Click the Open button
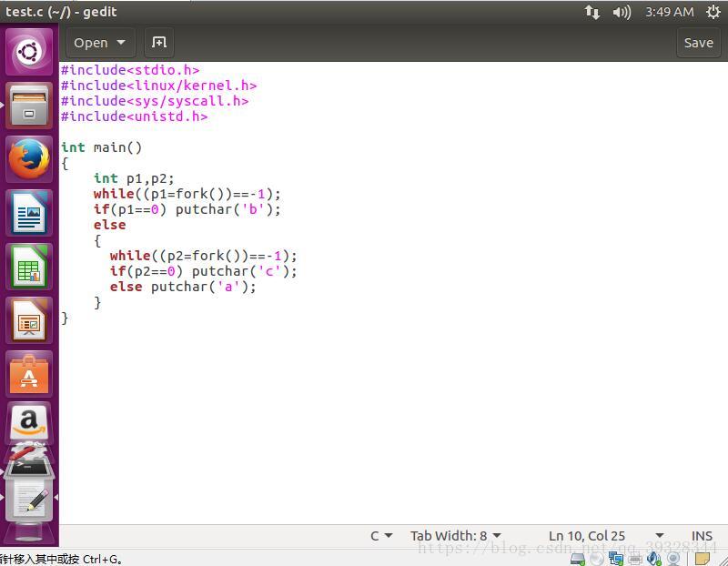Image resolution: width=728 pixels, height=566 pixels. 90,43
